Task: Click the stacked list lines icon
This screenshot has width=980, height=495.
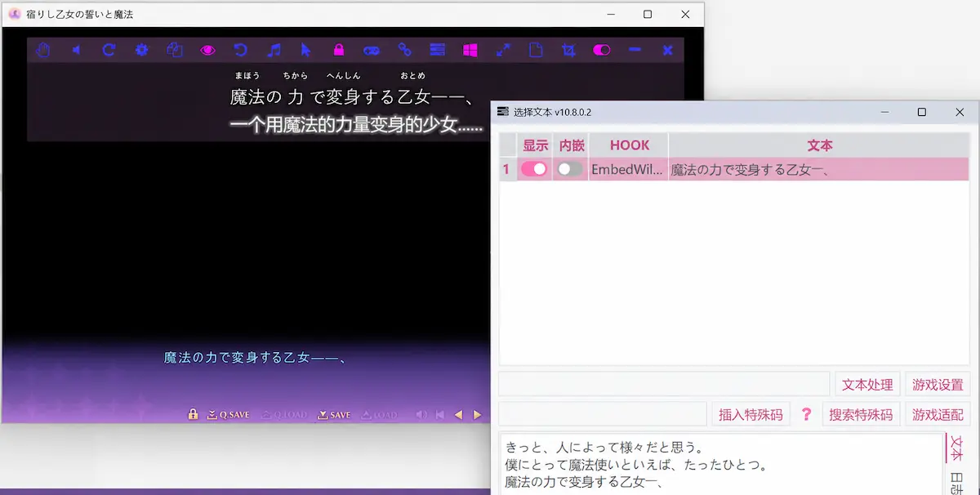Action: (x=438, y=51)
